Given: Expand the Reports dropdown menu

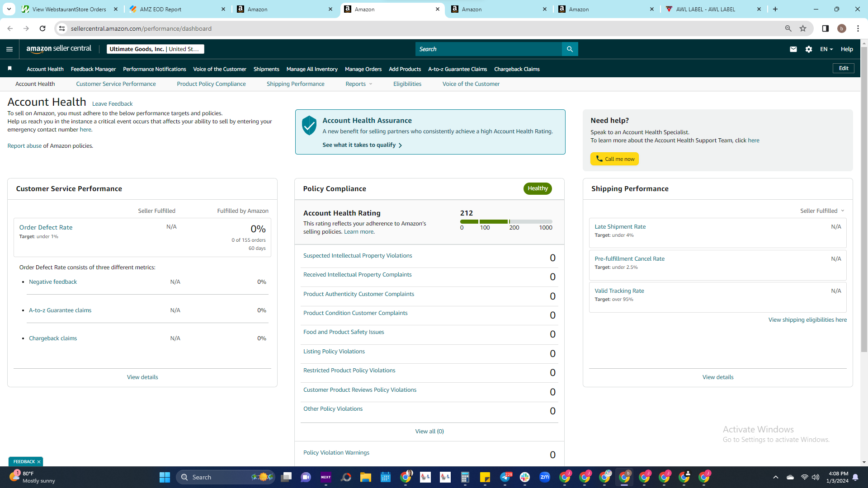Looking at the screenshot, I should 359,84.
